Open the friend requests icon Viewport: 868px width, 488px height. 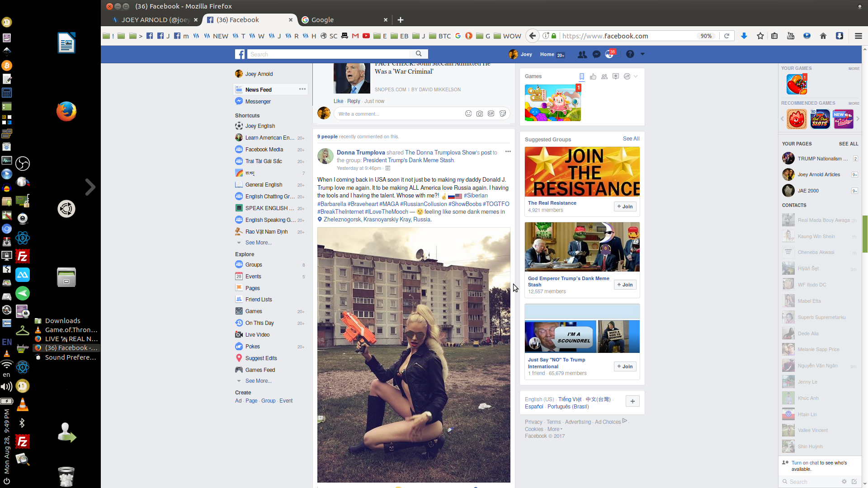(x=582, y=54)
